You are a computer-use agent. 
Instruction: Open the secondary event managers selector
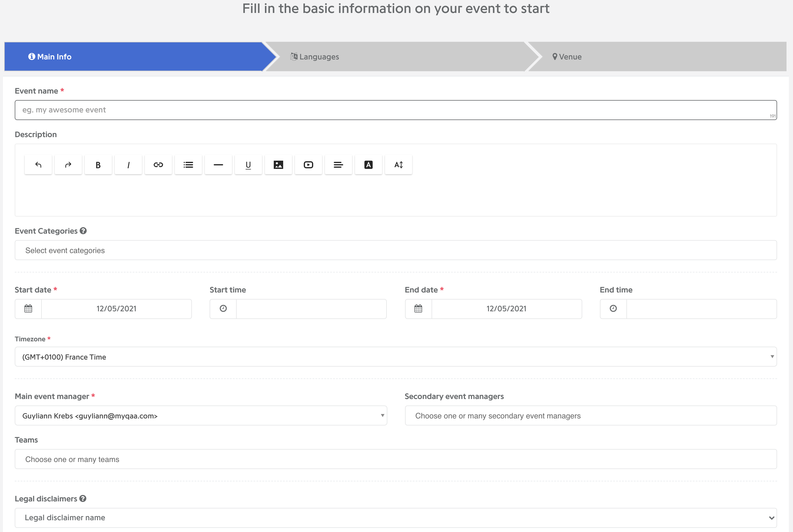click(x=591, y=416)
